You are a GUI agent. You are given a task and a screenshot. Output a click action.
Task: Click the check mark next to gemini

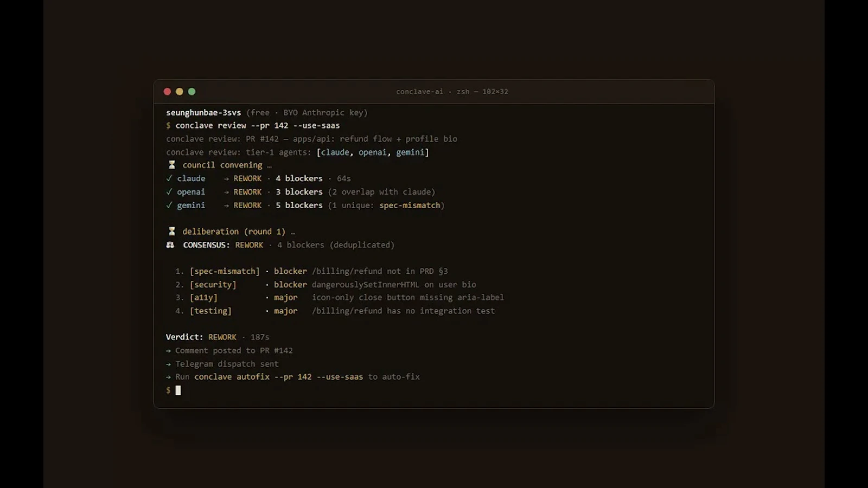(x=169, y=206)
